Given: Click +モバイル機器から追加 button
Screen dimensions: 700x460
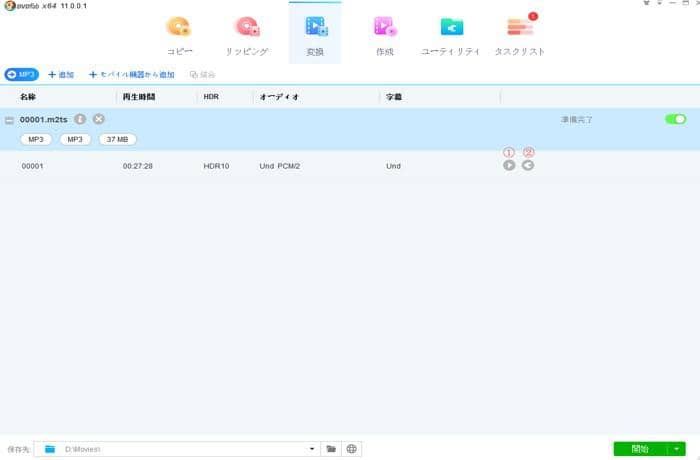Looking at the screenshot, I should point(132,75).
